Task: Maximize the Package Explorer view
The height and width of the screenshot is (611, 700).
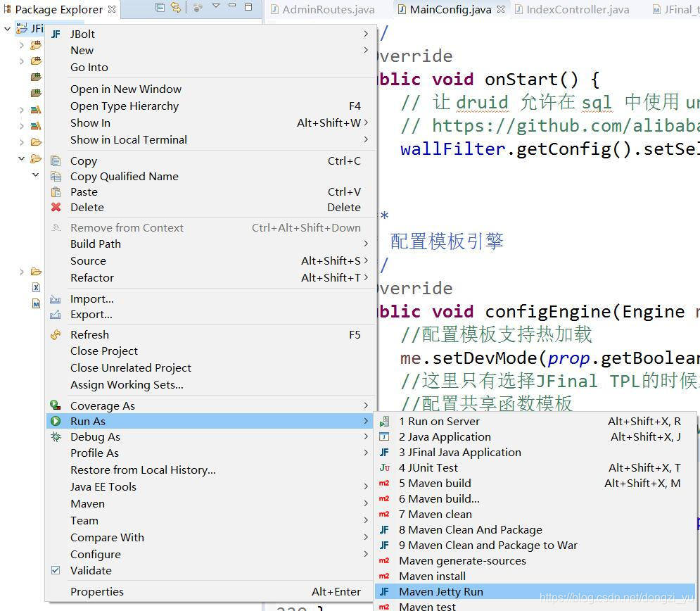Action: pos(248,7)
